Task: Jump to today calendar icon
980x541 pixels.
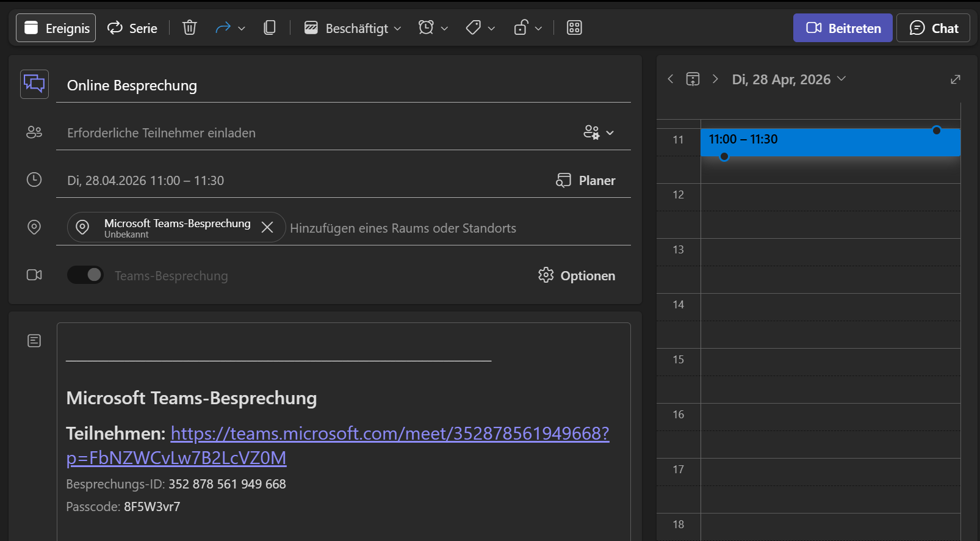Action: [x=693, y=79]
